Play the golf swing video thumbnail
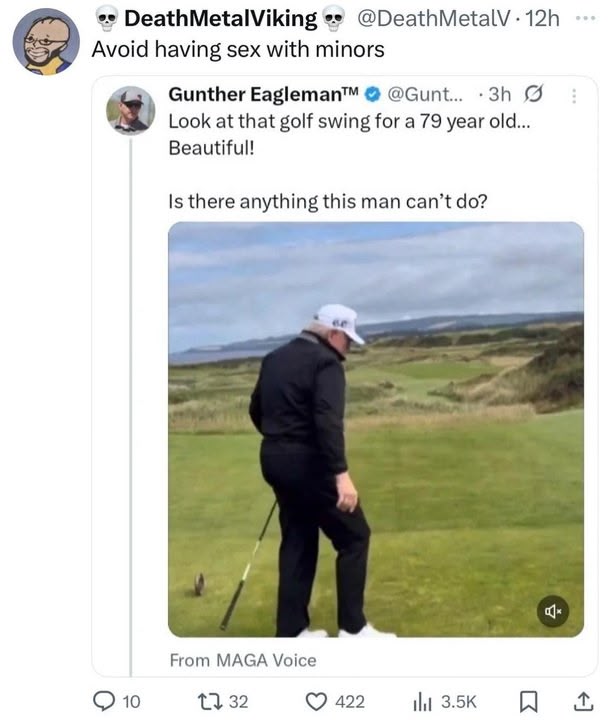This screenshot has width=611, height=720. click(375, 429)
